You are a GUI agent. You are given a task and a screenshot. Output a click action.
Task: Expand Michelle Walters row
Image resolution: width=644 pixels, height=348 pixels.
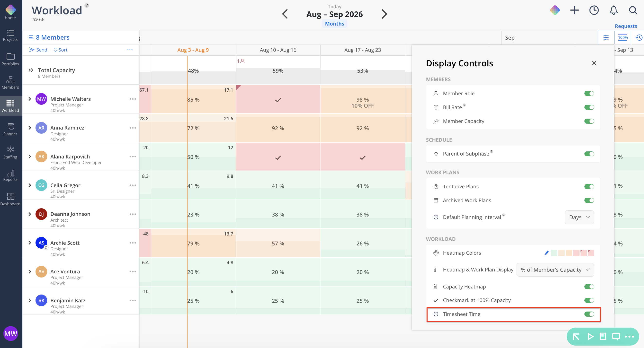click(x=30, y=99)
